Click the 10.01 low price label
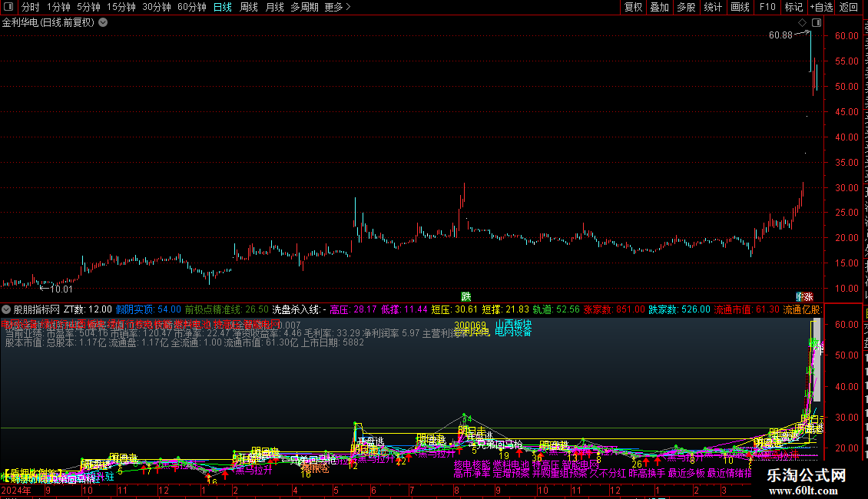The image size is (868, 499). (x=61, y=289)
